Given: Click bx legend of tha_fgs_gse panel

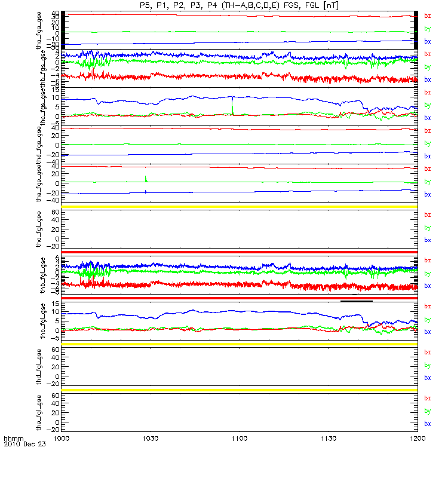Looking at the screenshot, I should point(428,41).
